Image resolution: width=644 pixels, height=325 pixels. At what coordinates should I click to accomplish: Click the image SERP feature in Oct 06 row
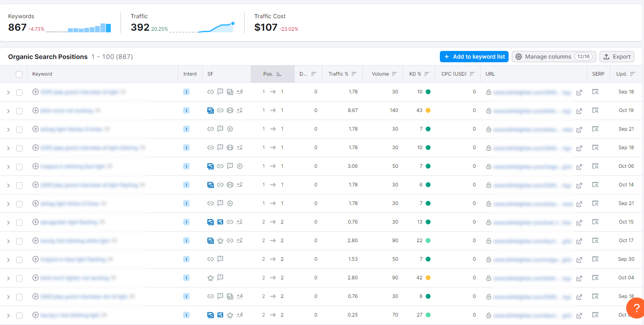point(211,166)
